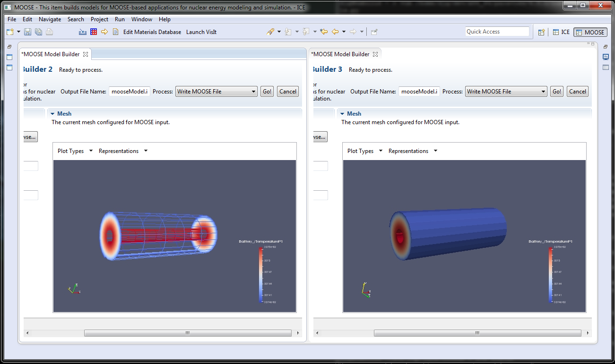Collapse the Mesh section in Builder 3
This screenshot has width=615, height=364.
click(343, 114)
